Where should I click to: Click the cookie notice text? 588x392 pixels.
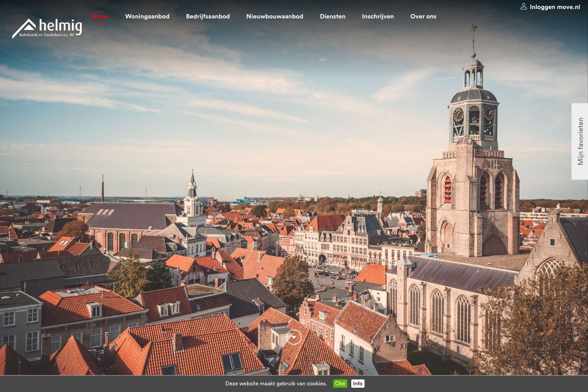(276, 383)
